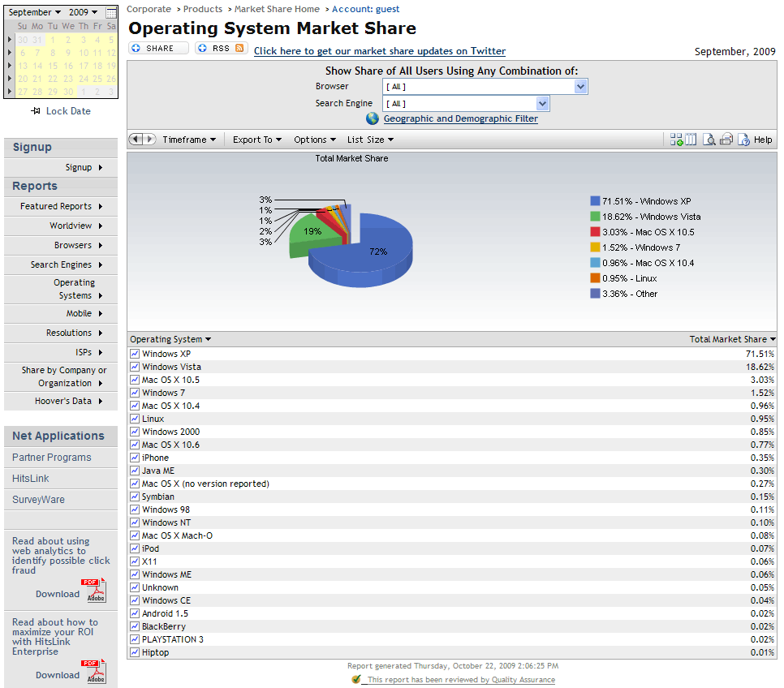Image resolution: width=784 pixels, height=688 pixels.
Task: Click the globe icon beside Geographic filter
Action: (x=373, y=118)
